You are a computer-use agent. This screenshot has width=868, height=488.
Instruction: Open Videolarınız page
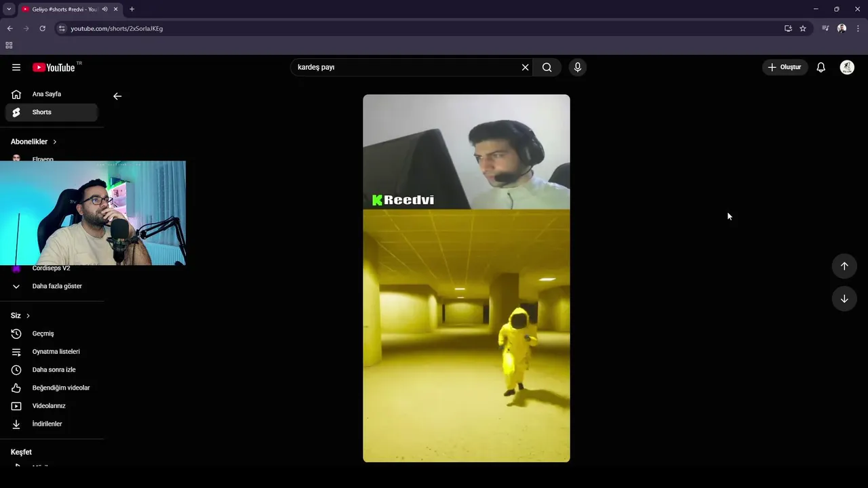52,405
